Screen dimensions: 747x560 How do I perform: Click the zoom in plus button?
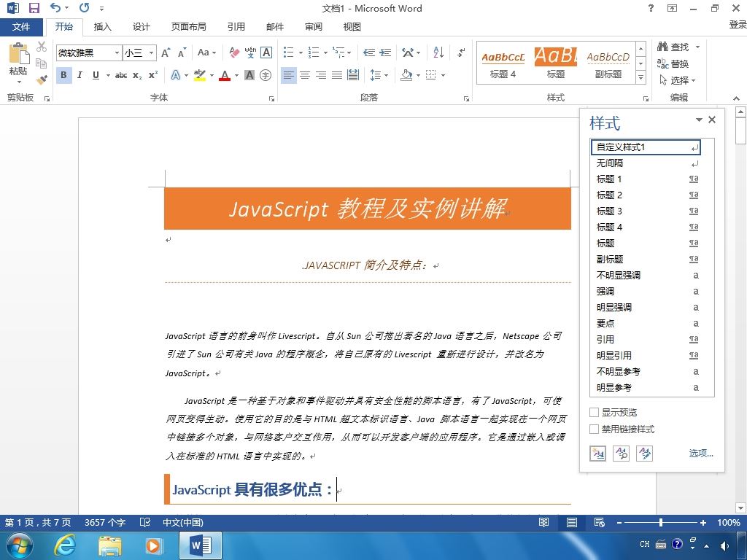click(703, 522)
